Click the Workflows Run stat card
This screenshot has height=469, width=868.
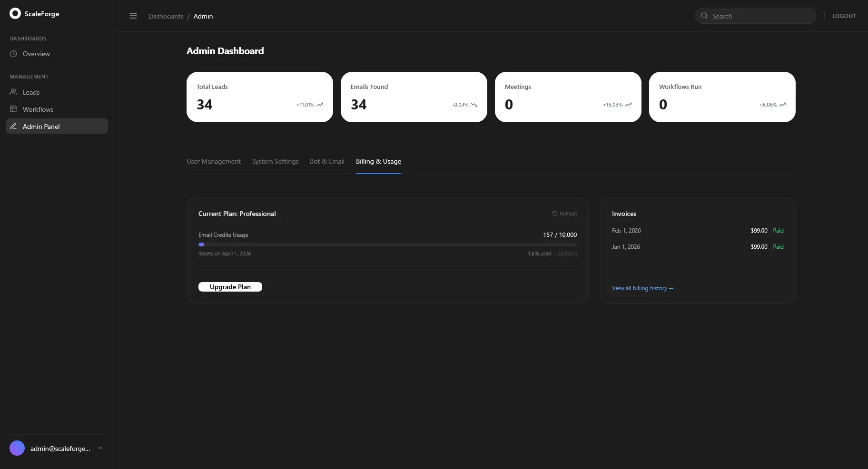click(x=722, y=97)
